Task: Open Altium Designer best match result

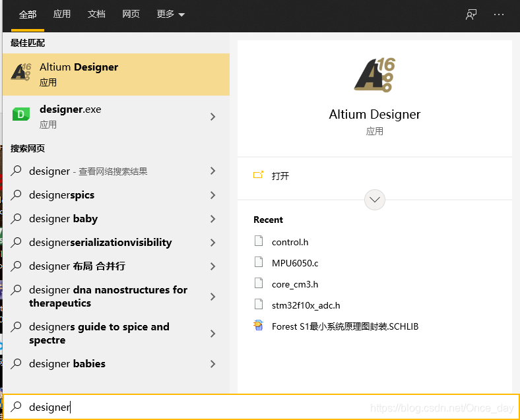Action: pos(116,75)
